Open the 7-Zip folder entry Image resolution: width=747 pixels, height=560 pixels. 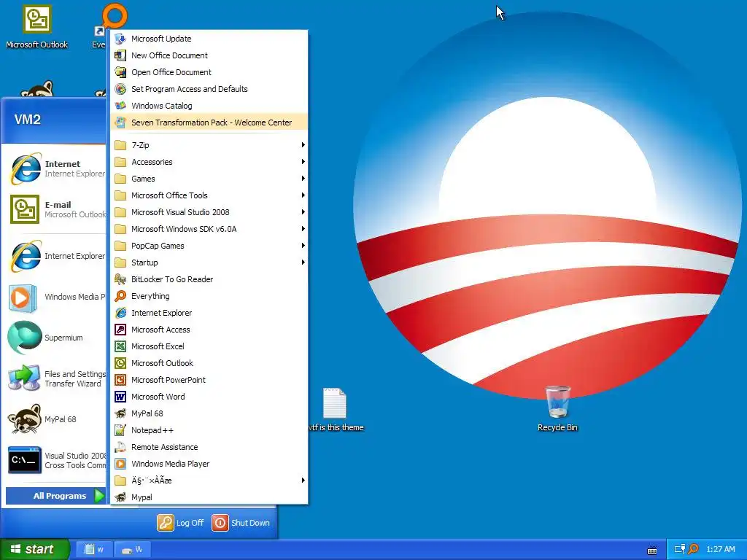pyautogui.click(x=209, y=145)
